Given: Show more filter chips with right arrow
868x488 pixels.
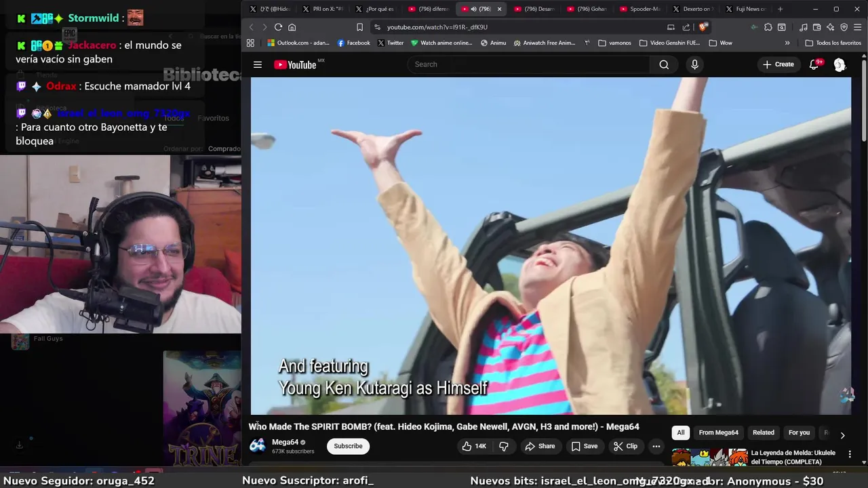Looking at the screenshot, I should (x=842, y=435).
